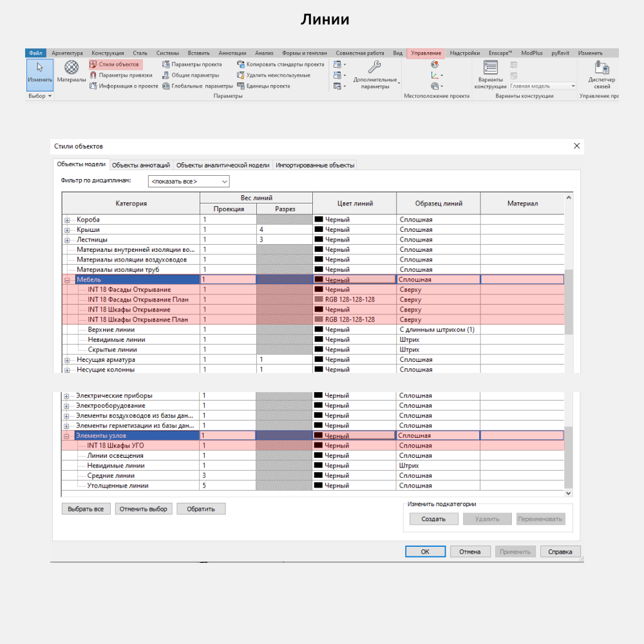Switch to Объекты аннотаций tab

pos(141,165)
